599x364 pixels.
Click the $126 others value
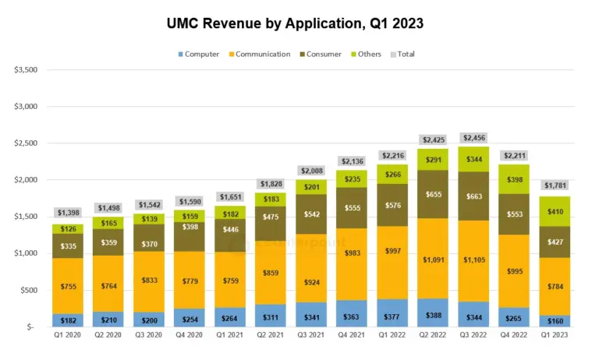(x=69, y=229)
